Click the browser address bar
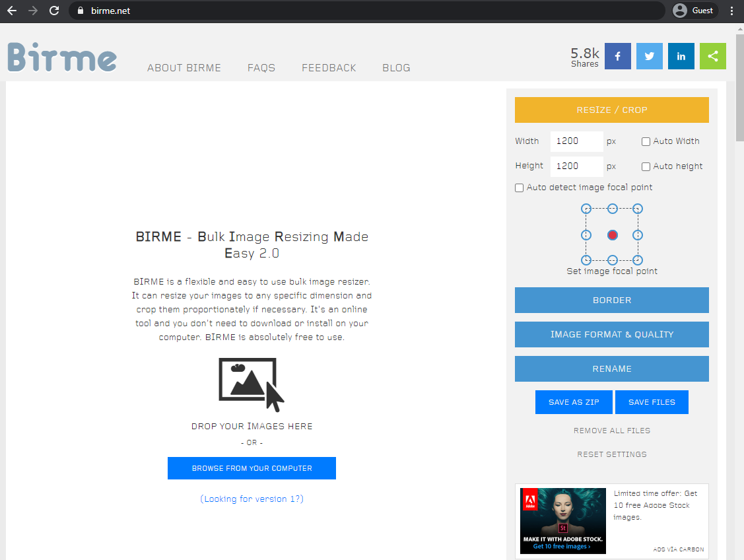Viewport: 744px width, 560px height. [366, 11]
